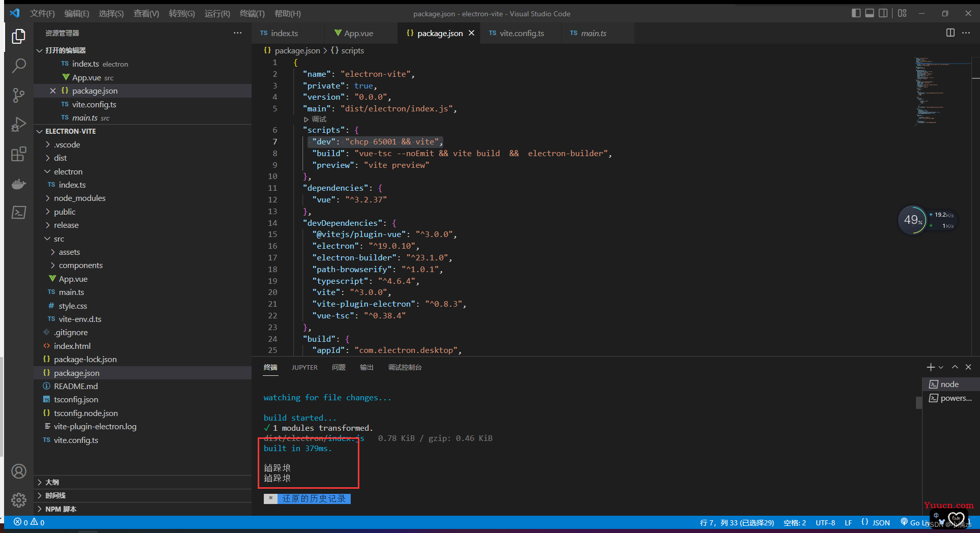Open the Explorer view in activity bar
Viewport: 980px width, 533px height.
click(x=19, y=36)
